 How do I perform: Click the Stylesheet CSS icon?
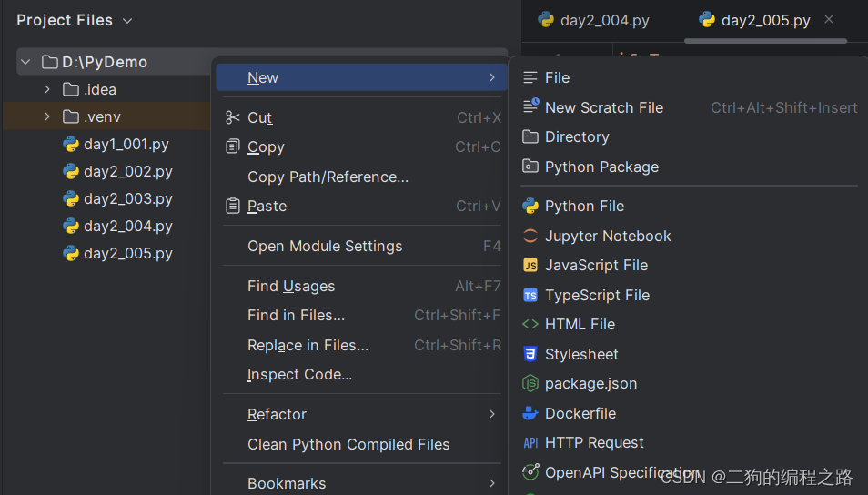click(530, 354)
